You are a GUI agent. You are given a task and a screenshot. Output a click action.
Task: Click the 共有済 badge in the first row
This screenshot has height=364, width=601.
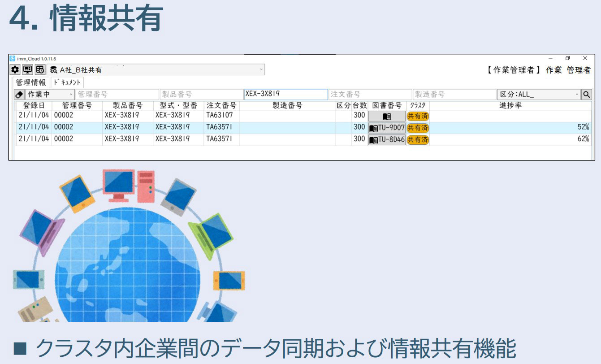point(418,116)
